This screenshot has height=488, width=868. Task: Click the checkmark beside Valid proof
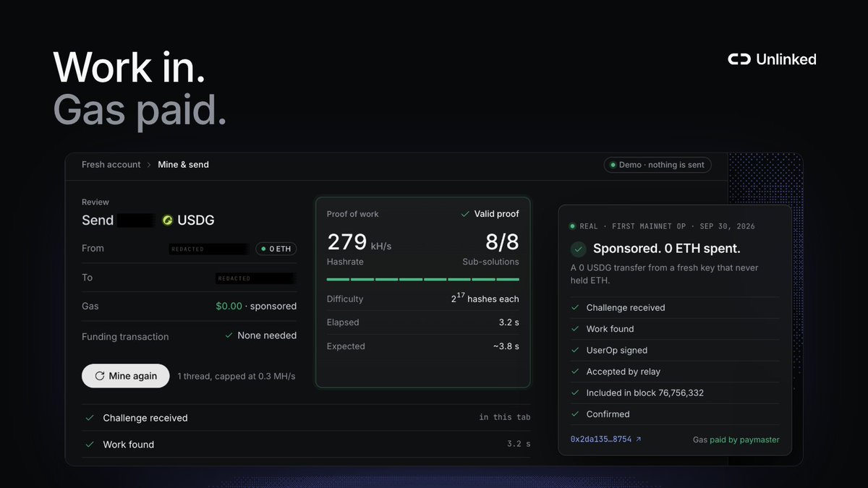click(x=465, y=214)
